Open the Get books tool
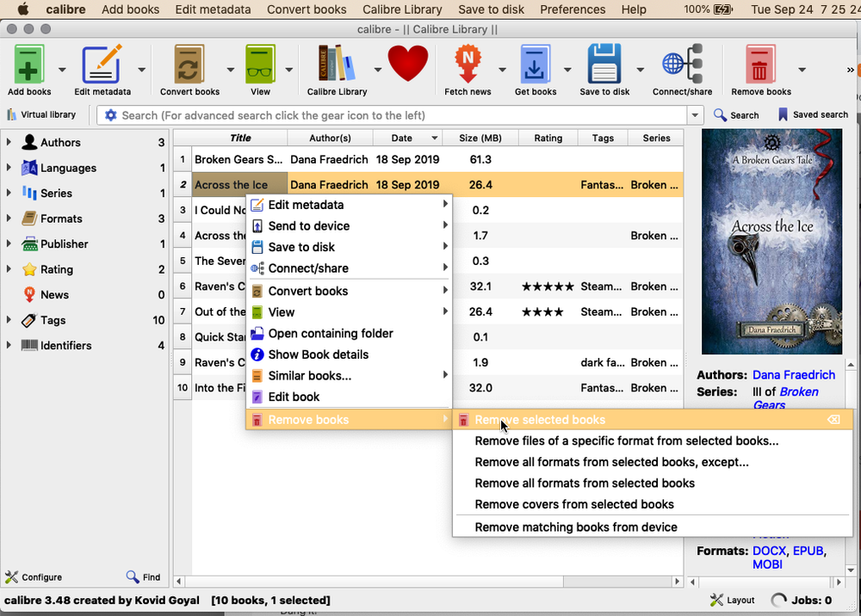This screenshot has height=616, width=861. 536,65
